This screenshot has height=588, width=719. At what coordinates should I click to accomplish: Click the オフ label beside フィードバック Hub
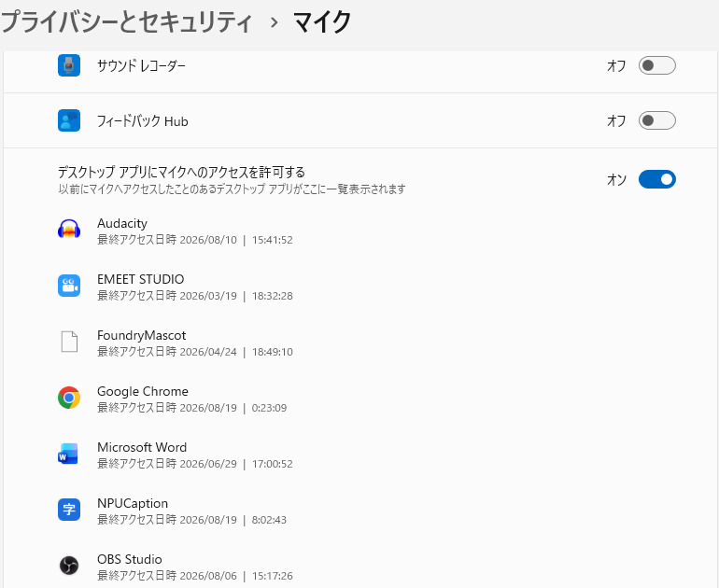pyautogui.click(x=616, y=120)
